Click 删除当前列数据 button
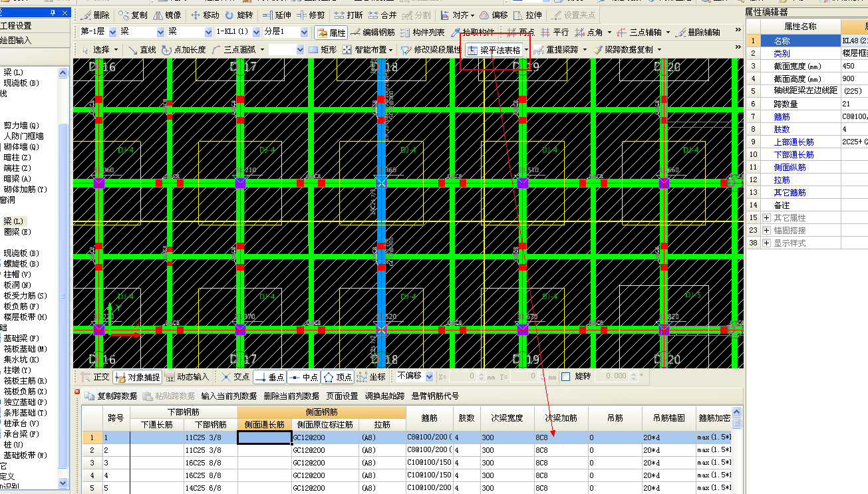 pos(291,396)
